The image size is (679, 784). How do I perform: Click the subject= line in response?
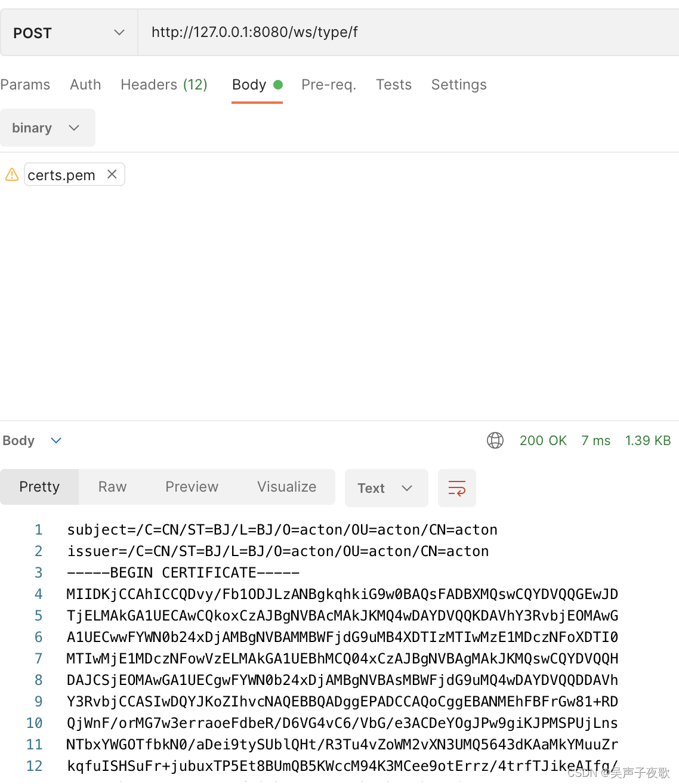282,530
